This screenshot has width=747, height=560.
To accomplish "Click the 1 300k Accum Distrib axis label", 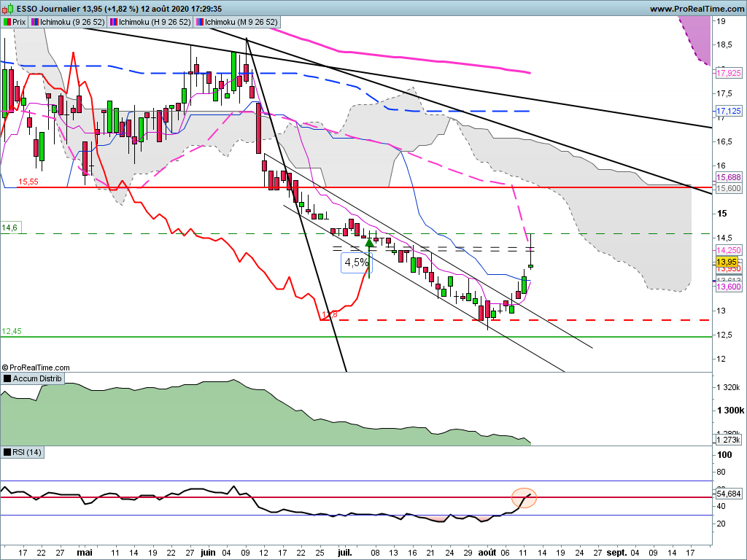I will tap(730, 410).
